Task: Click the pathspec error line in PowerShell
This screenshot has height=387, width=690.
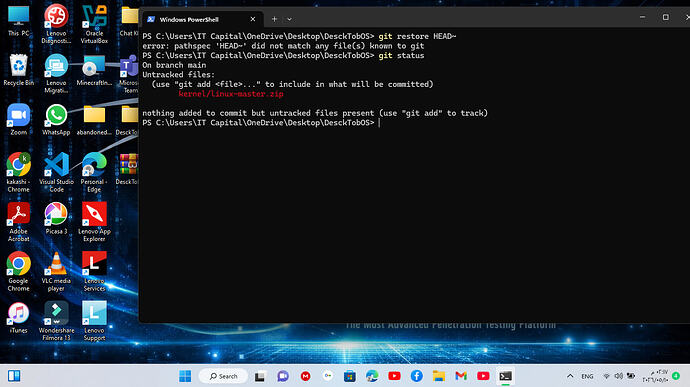Action: [x=283, y=46]
